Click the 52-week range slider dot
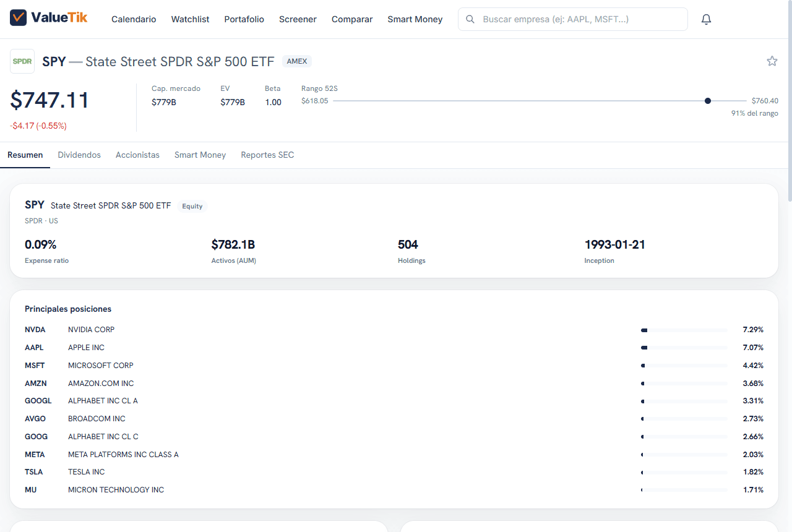This screenshot has height=532, width=792. coord(708,101)
